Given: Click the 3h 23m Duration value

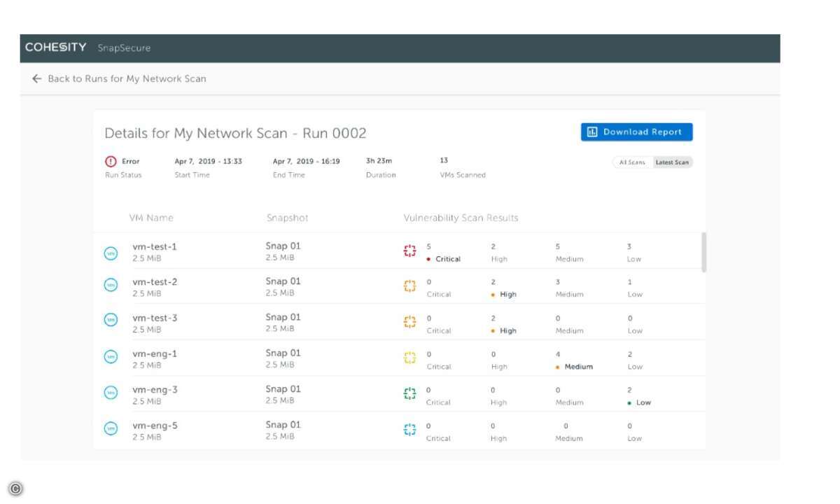Looking at the screenshot, I should (x=379, y=161).
